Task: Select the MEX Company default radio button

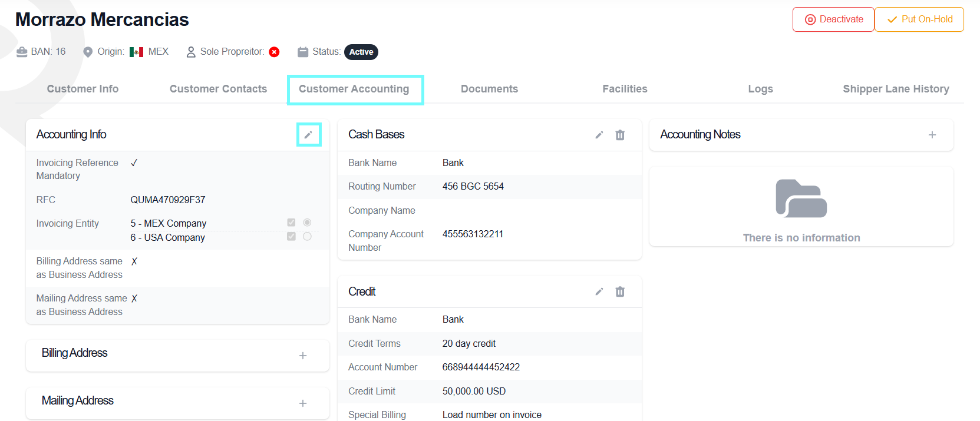Action: coord(307,223)
